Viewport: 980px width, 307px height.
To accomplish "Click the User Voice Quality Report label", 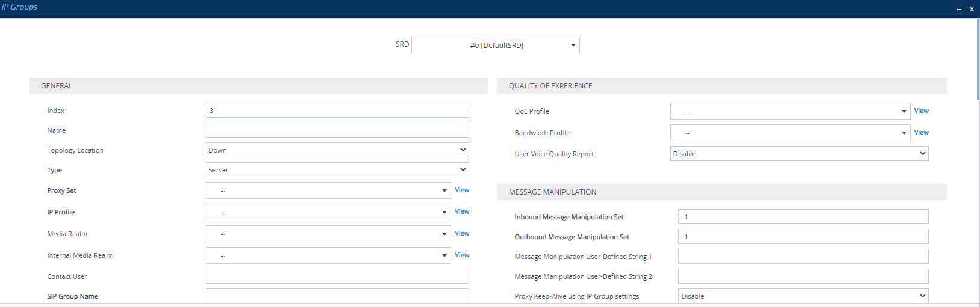I will (x=554, y=154).
